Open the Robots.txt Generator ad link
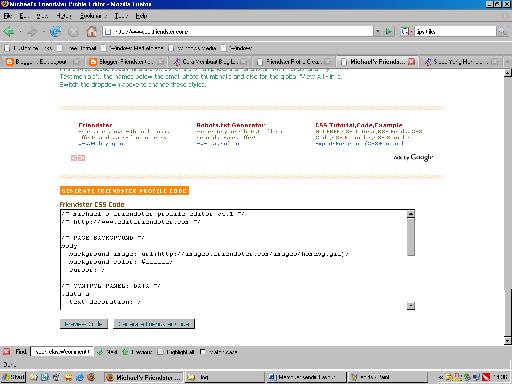Viewport: 512px width, 385px height. (231, 125)
